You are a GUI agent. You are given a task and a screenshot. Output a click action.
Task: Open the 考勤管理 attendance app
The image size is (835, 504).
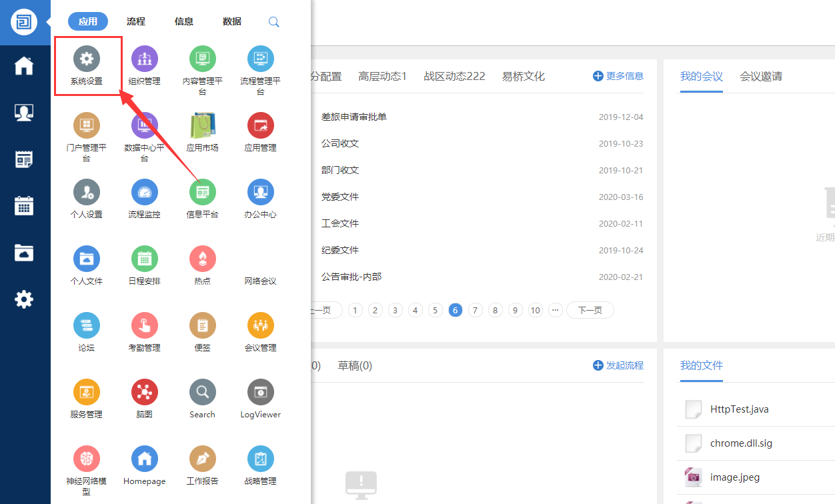pyautogui.click(x=144, y=326)
